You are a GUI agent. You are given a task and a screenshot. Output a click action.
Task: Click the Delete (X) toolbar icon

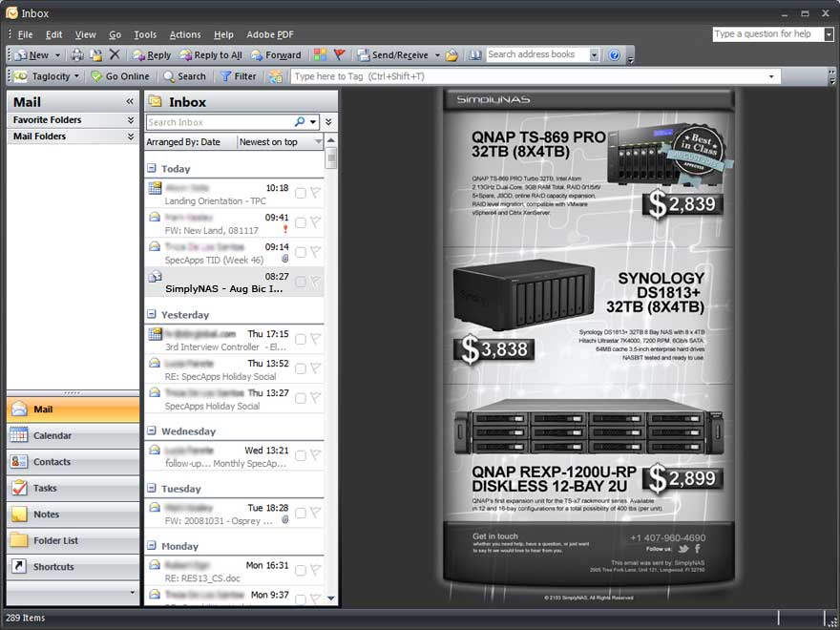[x=115, y=55]
